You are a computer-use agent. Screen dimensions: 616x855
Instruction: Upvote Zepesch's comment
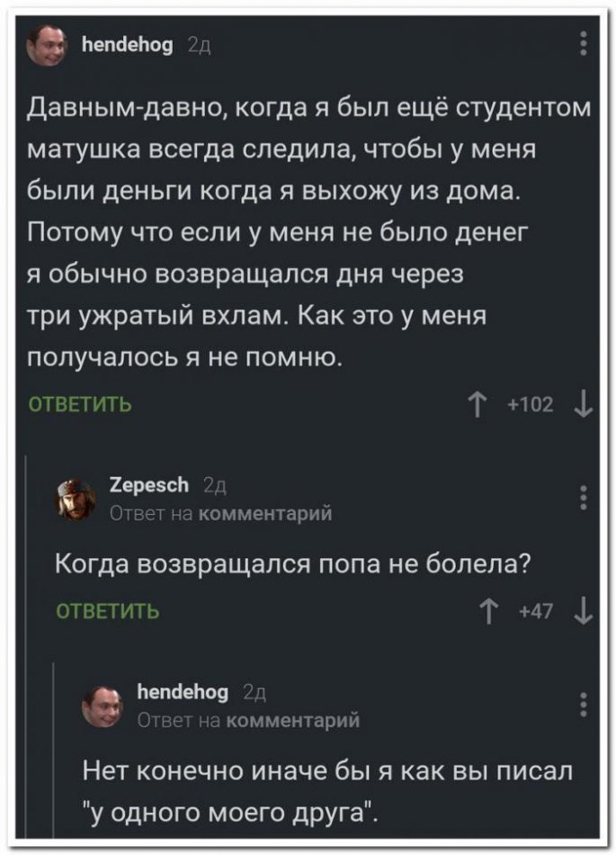coord(487,612)
